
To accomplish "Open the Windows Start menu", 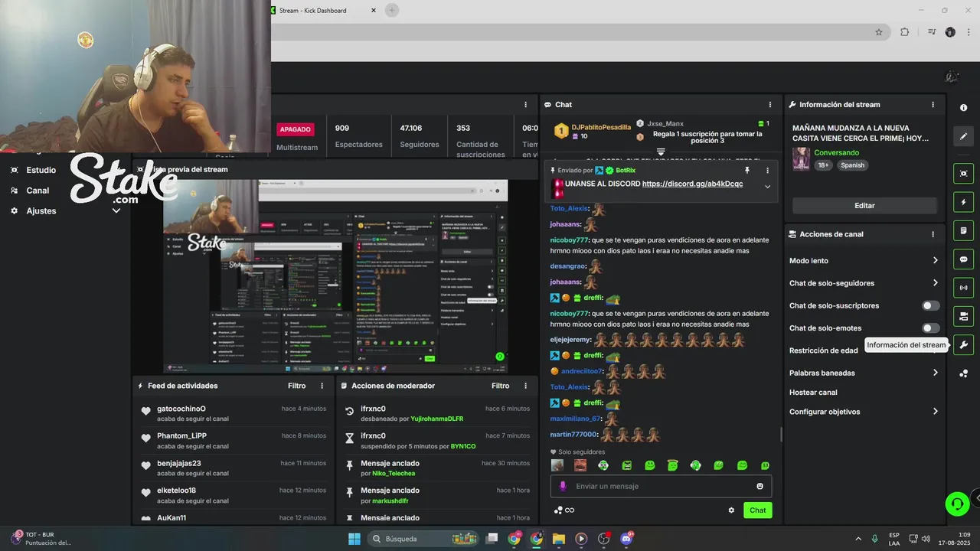I will click(x=354, y=539).
